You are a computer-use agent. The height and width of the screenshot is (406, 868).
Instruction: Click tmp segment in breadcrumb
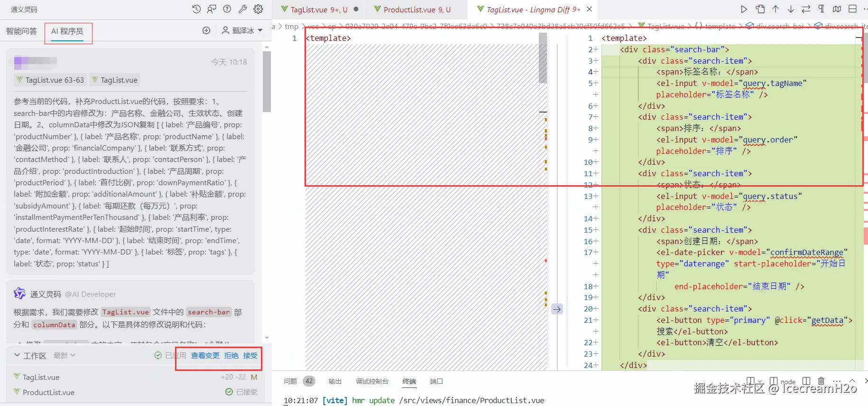[292, 27]
